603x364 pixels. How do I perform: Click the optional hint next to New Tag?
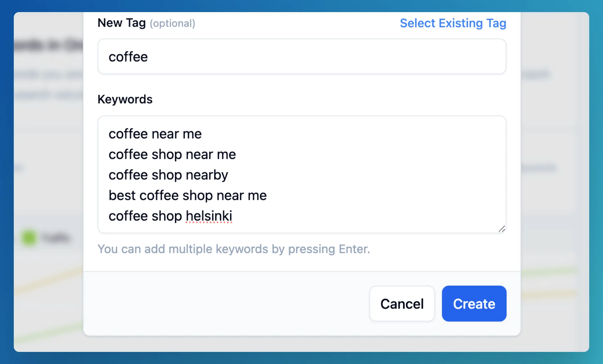click(x=173, y=24)
